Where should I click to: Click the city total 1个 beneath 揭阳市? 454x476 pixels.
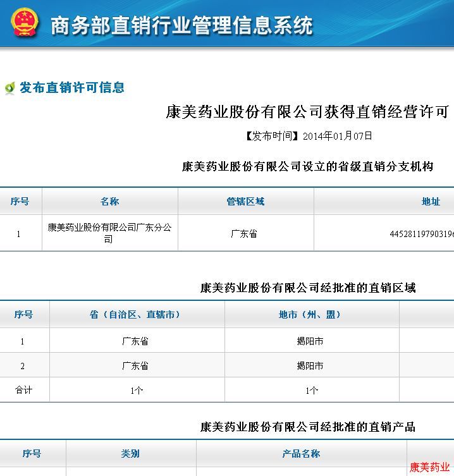(312, 391)
